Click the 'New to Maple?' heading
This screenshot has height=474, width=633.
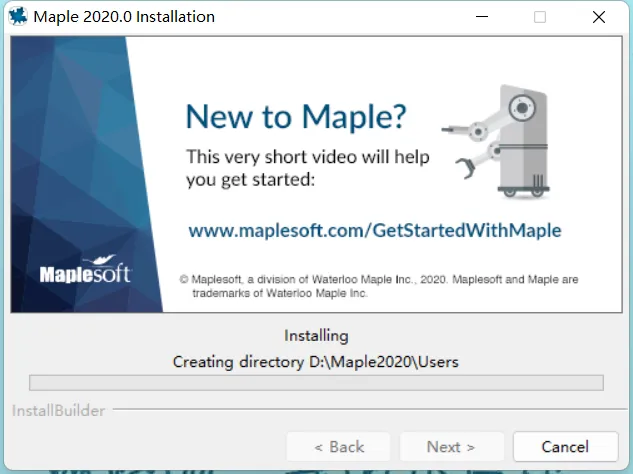296,117
